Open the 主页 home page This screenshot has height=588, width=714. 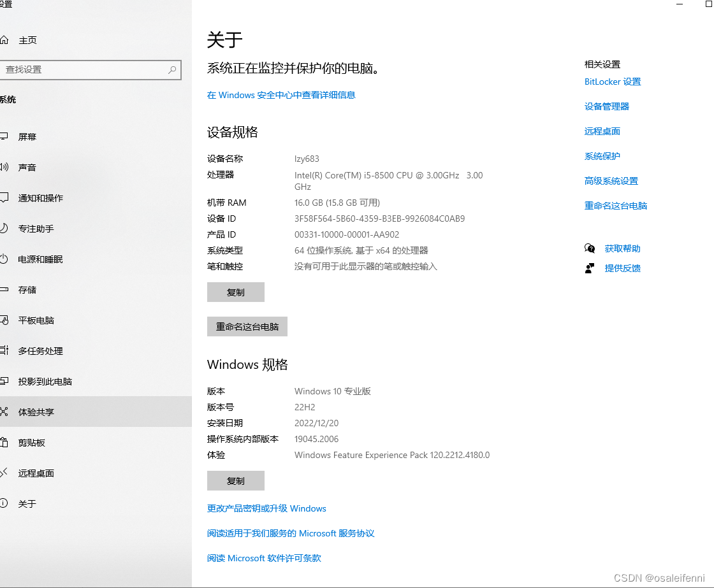pos(27,40)
